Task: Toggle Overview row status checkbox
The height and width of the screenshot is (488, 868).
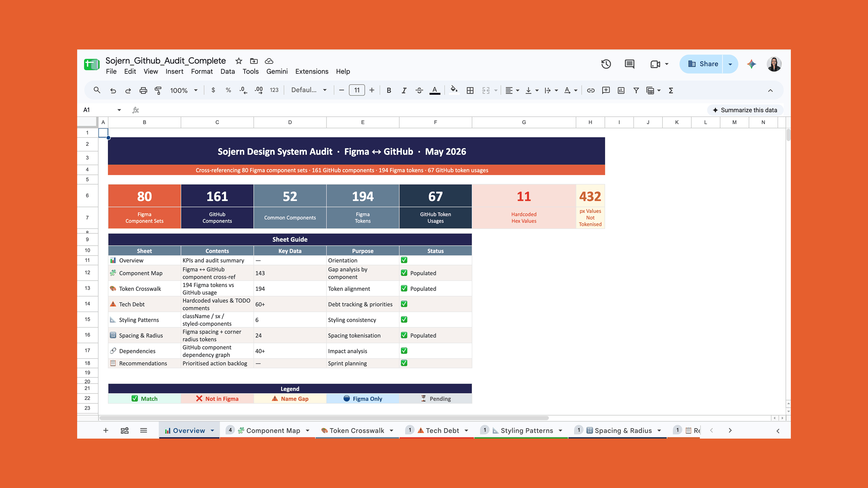Action: coord(404,260)
